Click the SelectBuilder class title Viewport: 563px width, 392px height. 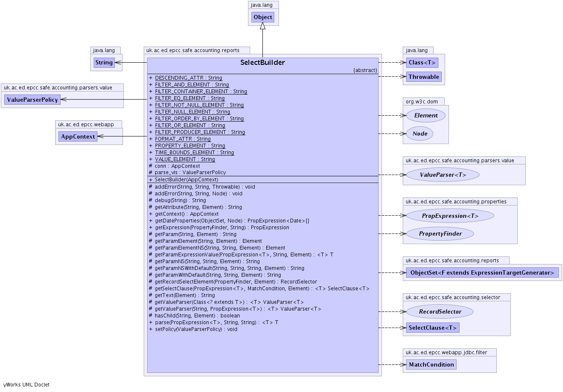click(262, 63)
